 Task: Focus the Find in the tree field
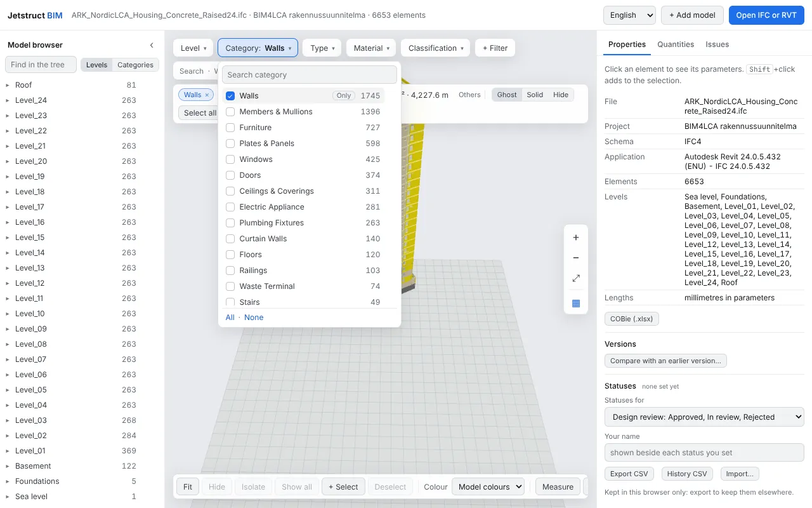41,65
